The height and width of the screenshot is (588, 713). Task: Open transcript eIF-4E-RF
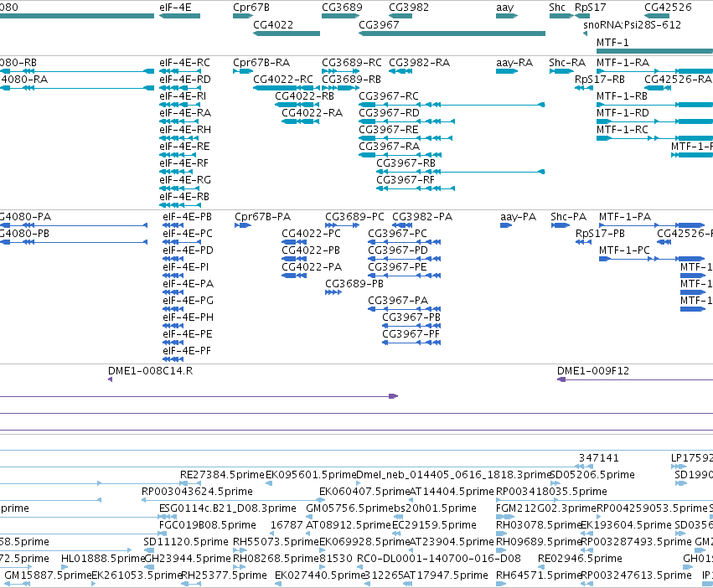point(183,163)
